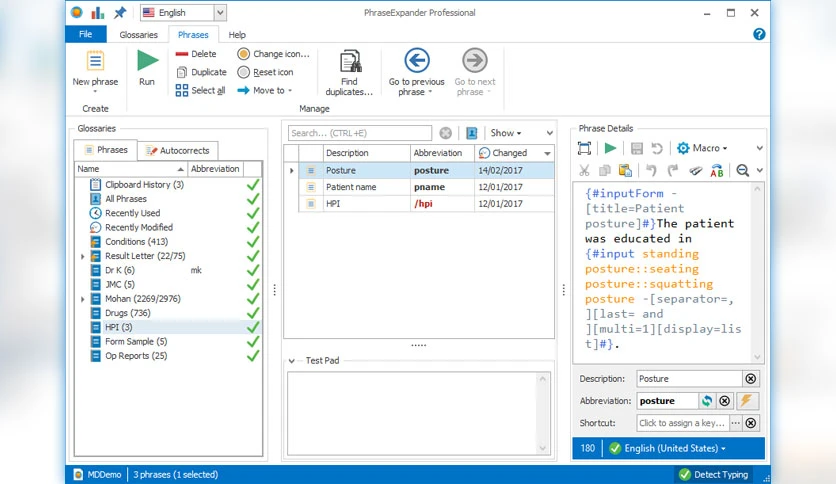Toggle checkmark for Clipboard History glossary
836x484 pixels.
click(253, 184)
